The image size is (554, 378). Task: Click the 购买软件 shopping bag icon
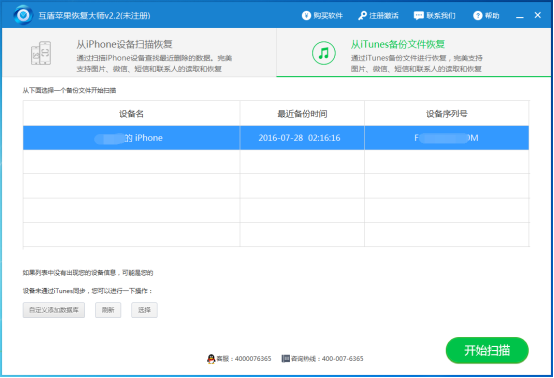click(306, 16)
